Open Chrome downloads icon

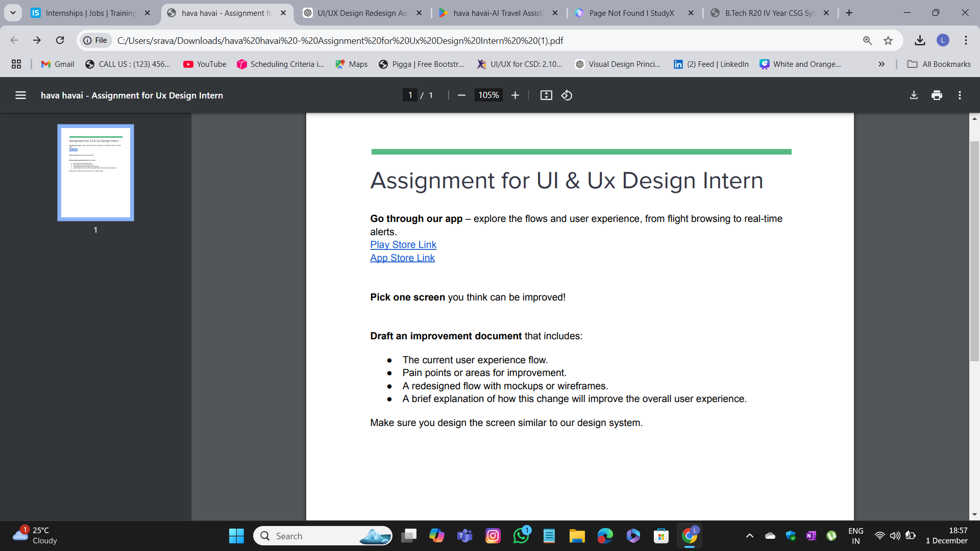click(x=920, y=40)
